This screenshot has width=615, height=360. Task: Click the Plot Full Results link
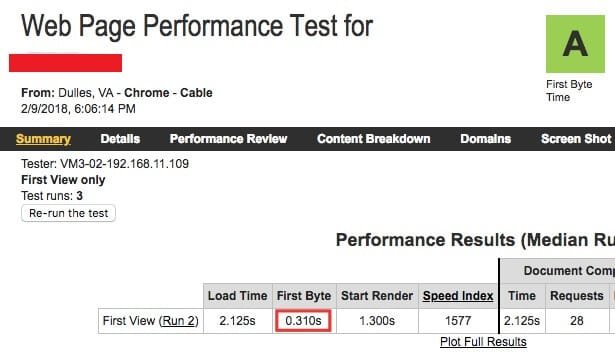coord(483,342)
